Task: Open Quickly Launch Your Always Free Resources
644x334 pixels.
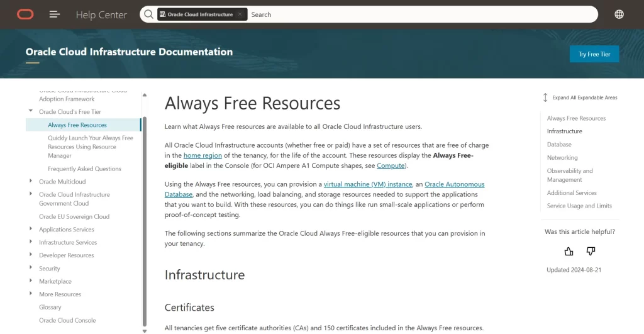Action: pyautogui.click(x=91, y=147)
